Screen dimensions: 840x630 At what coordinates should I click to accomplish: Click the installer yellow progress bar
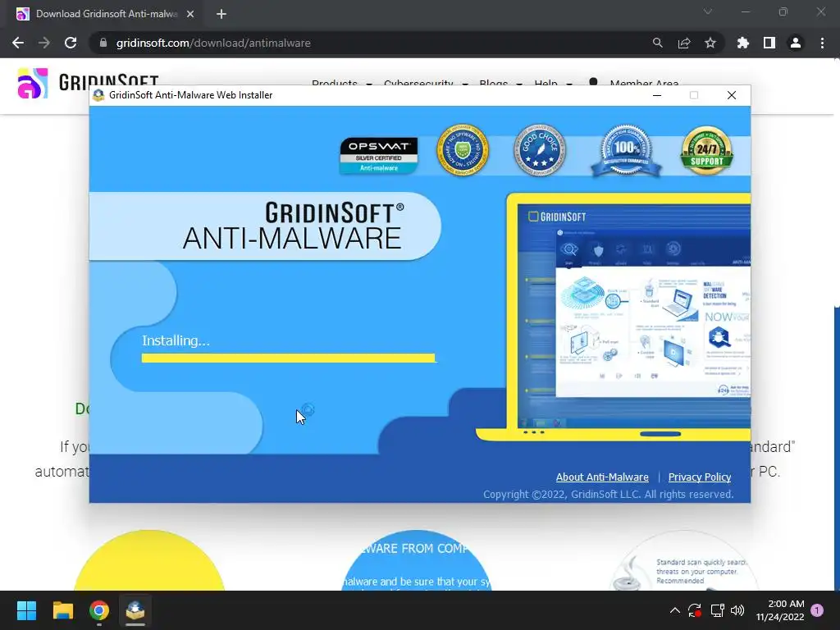point(288,358)
